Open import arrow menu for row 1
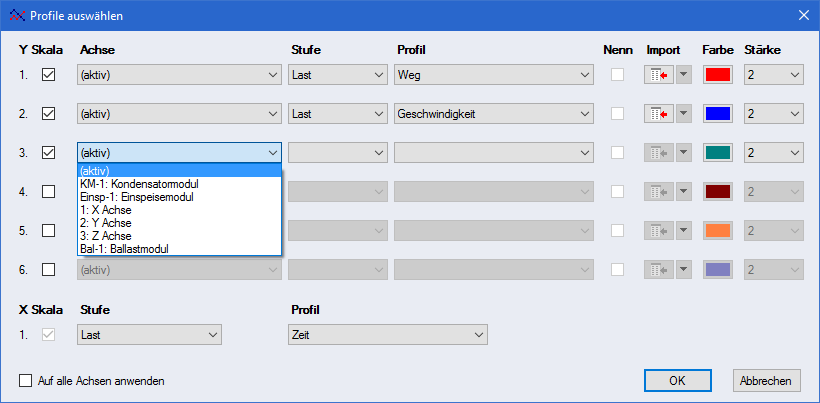 [x=684, y=75]
